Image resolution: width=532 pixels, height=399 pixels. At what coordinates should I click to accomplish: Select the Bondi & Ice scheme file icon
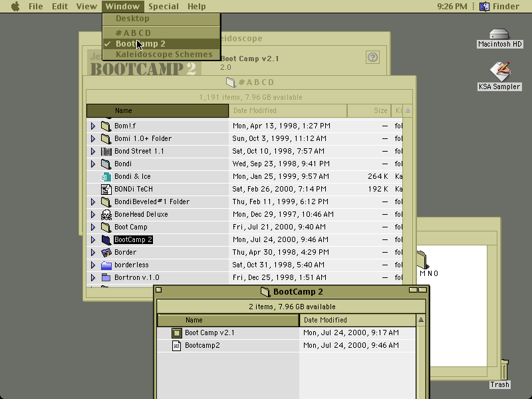(106, 176)
